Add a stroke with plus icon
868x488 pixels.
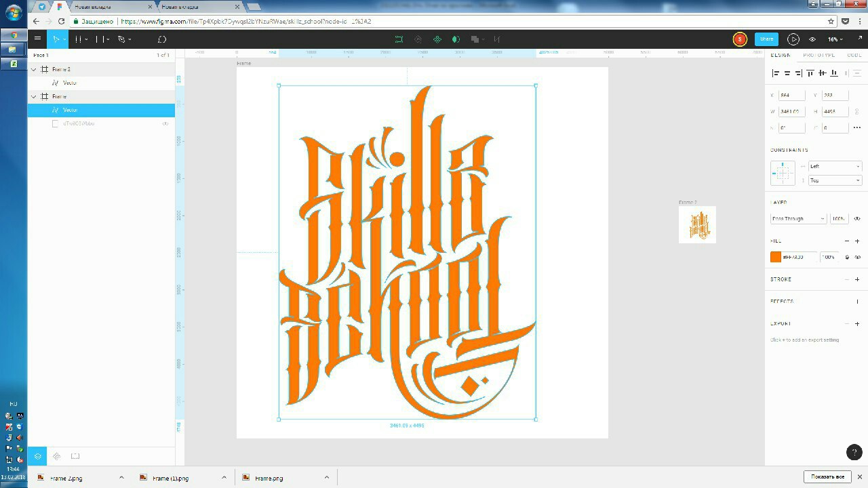tap(857, 279)
